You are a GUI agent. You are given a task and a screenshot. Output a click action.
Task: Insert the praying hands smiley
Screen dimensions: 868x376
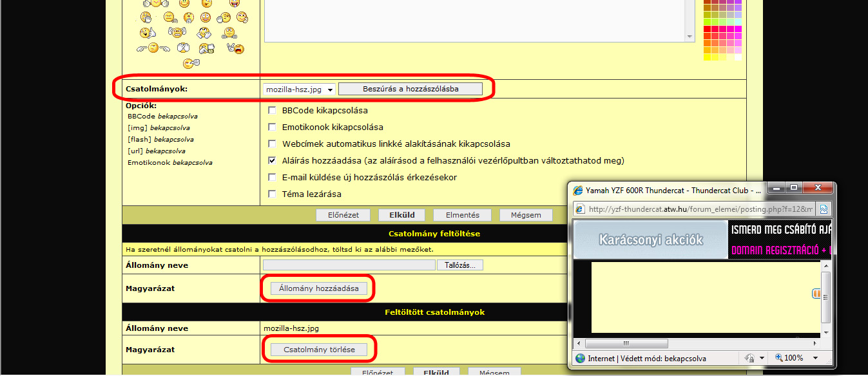point(189,17)
